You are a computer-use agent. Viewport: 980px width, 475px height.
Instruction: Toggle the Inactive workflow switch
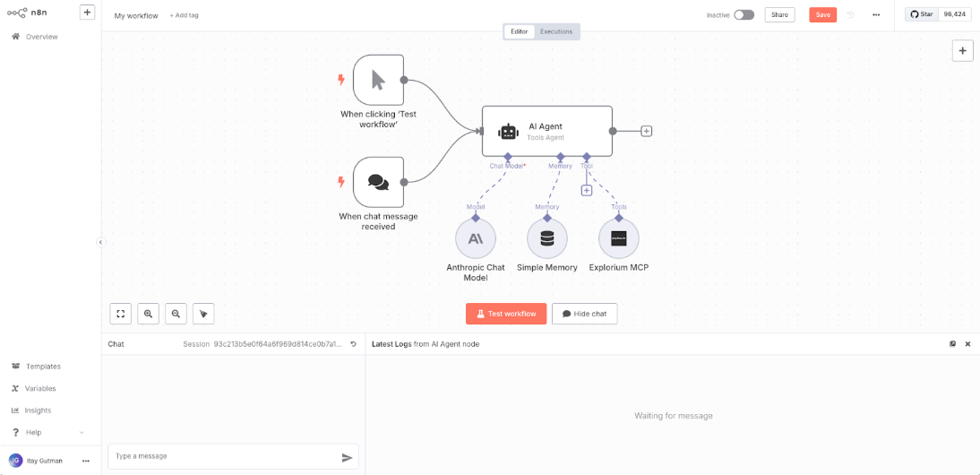744,15
